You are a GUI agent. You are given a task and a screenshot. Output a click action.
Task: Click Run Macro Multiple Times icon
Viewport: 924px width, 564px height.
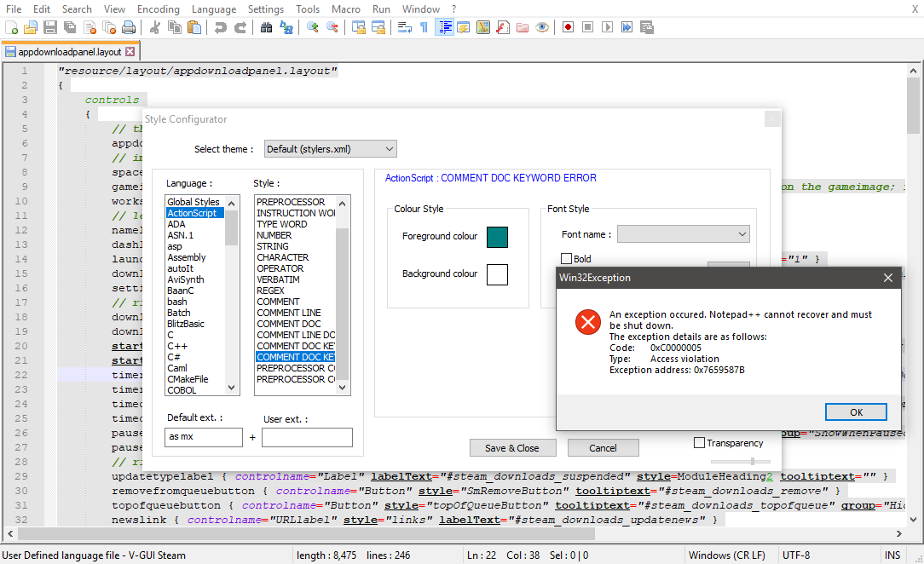pyautogui.click(x=627, y=27)
